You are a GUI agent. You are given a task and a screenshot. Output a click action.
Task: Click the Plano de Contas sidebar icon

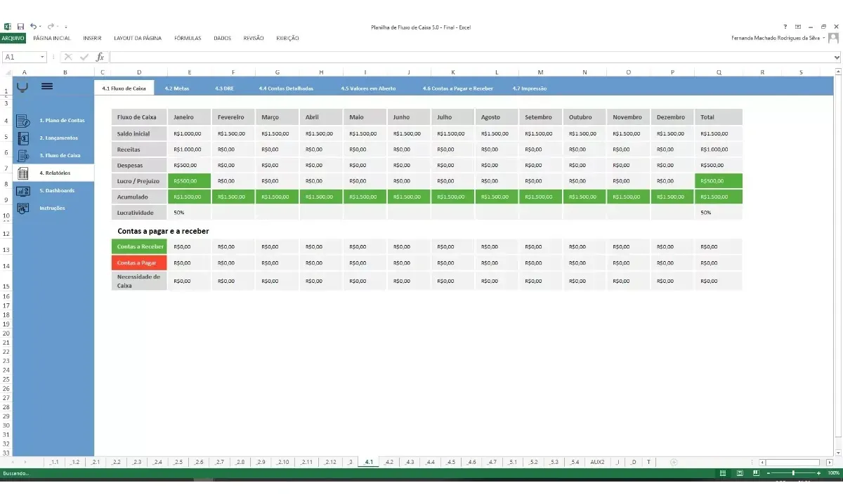click(x=22, y=121)
